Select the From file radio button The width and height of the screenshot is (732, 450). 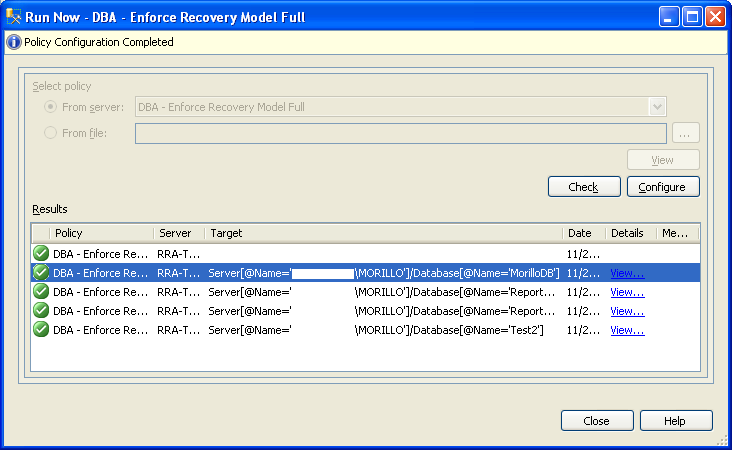pos(50,133)
